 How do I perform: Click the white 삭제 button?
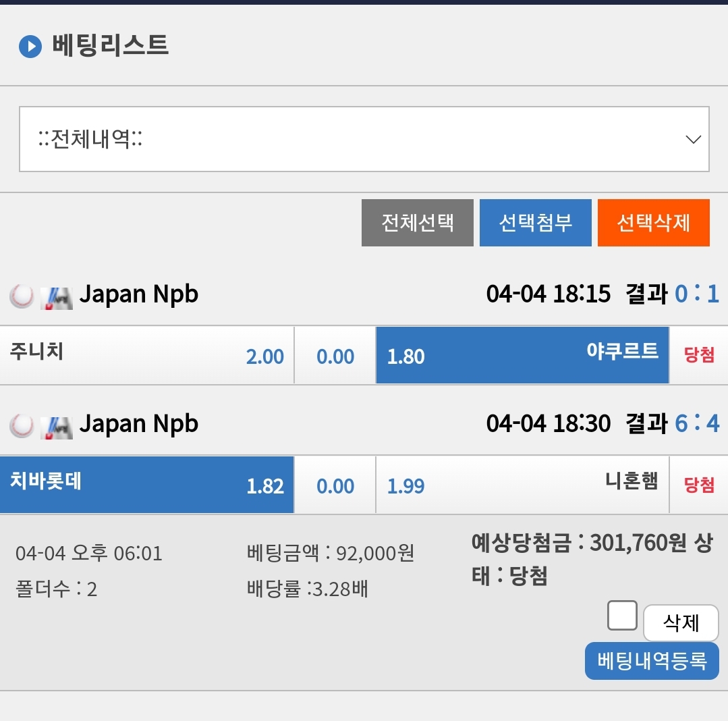pos(681,623)
